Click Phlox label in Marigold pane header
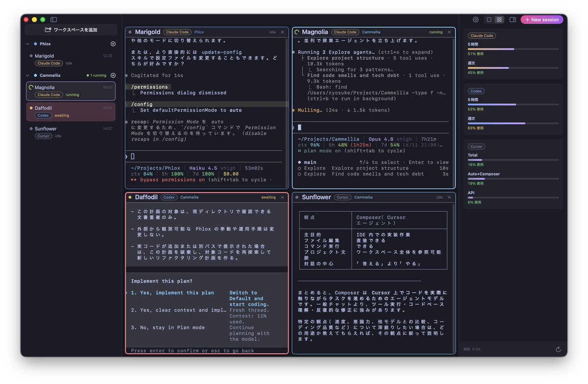 [x=199, y=32]
